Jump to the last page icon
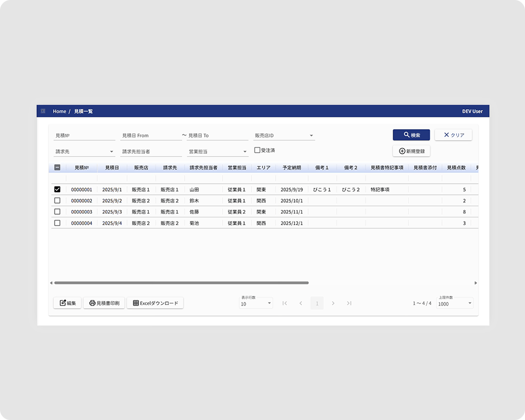Viewport: 525px width, 420px height. tap(349, 303)
